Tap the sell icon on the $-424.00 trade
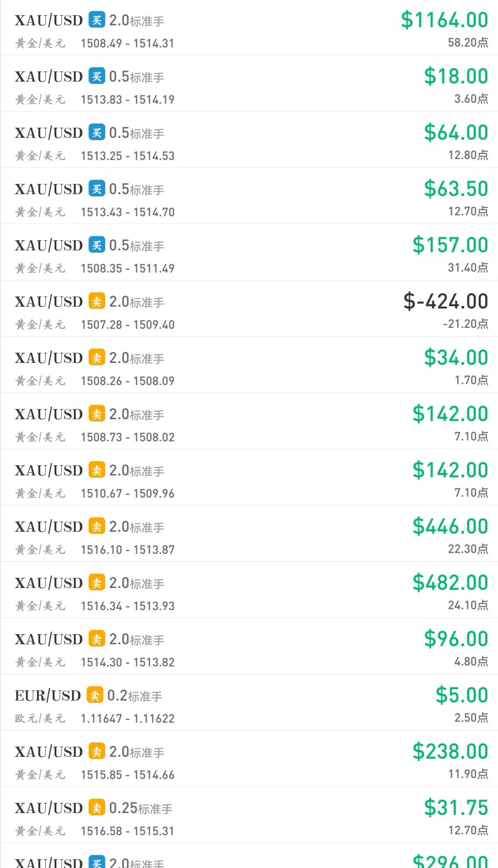Screen dimensions: 498x868 (97, 301)
